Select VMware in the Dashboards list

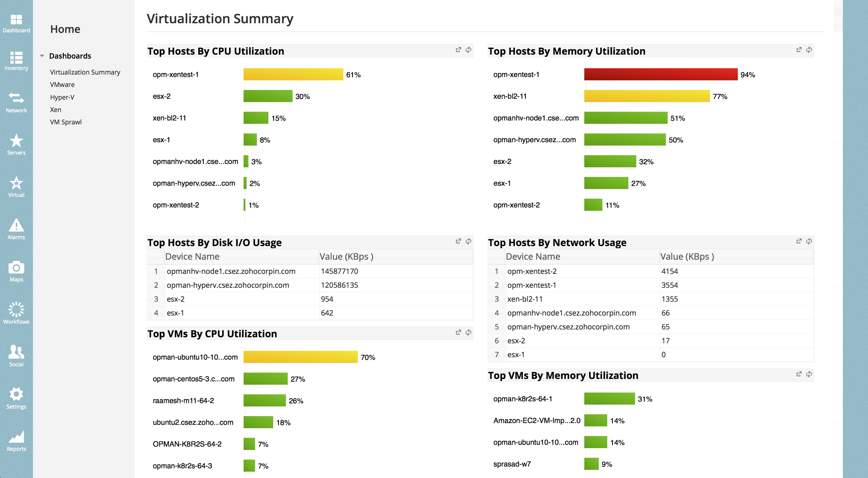pos(62,85)
